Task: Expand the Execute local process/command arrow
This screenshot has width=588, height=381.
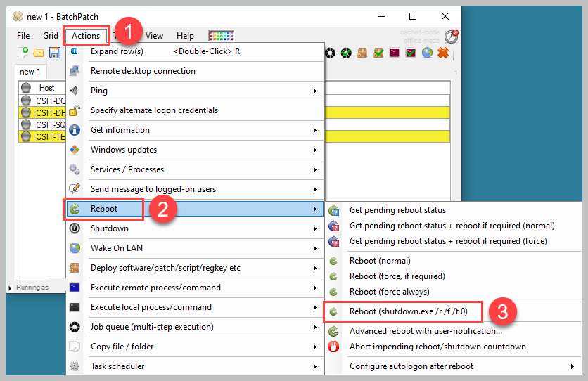Action: [315, 308]
